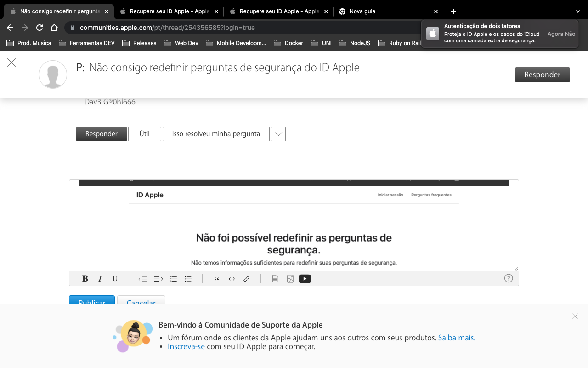Apply italic formatting in the editor
Image resolution: width=588 pixels, height=368 pixels.
pyautogui.click(x=100, y=279)
